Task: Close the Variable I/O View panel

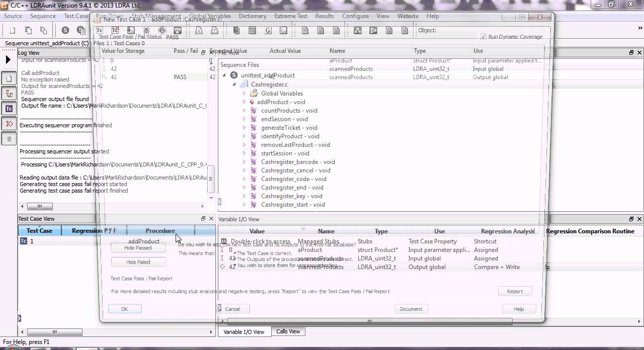Action: pos(639,219)
